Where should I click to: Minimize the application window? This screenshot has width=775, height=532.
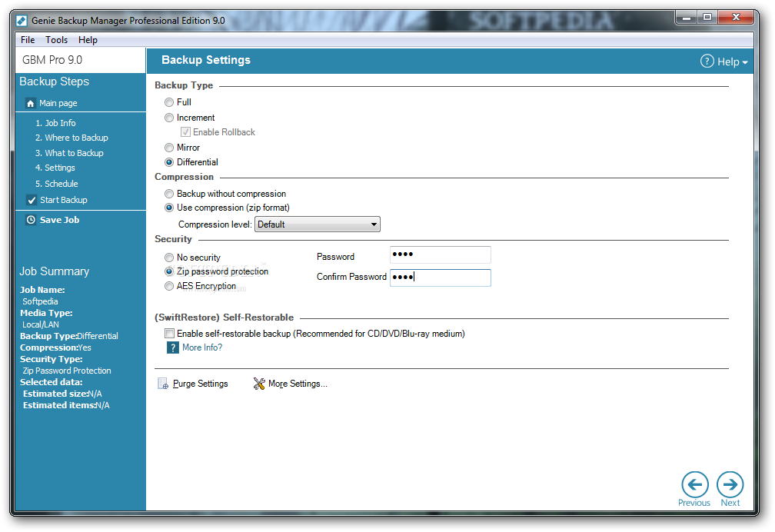click(x=686, y=18)
